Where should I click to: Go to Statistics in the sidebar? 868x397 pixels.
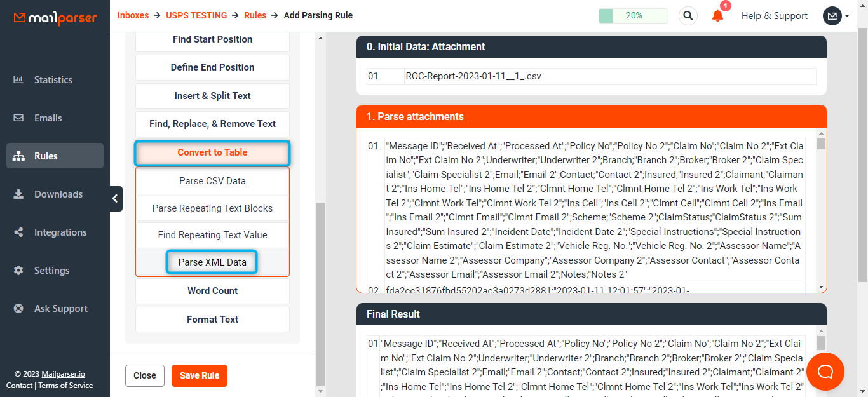(x=53, y=80)
